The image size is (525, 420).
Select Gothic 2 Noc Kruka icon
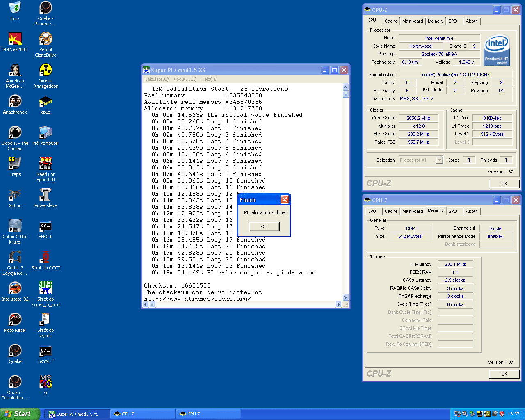pos(15,232)
